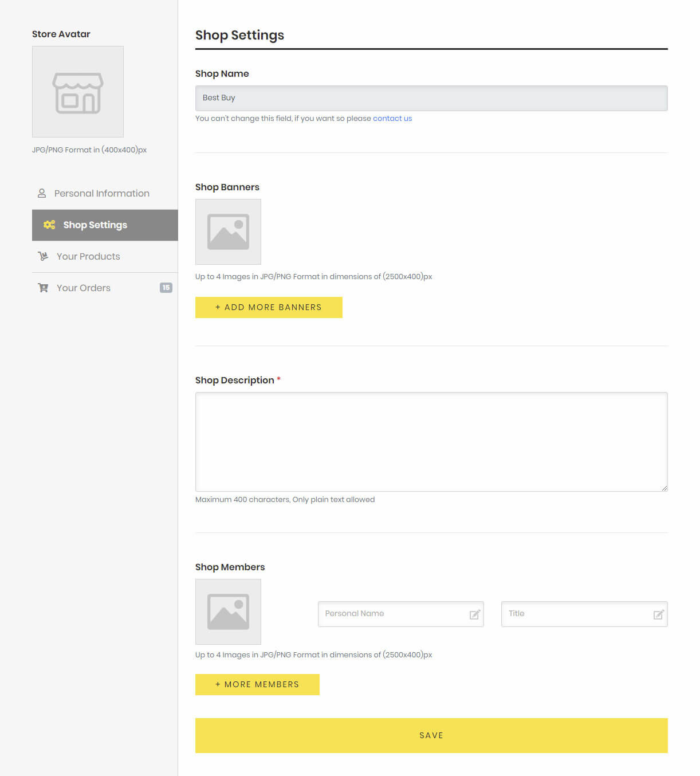Click the More Members button

(x=257, y=684)
